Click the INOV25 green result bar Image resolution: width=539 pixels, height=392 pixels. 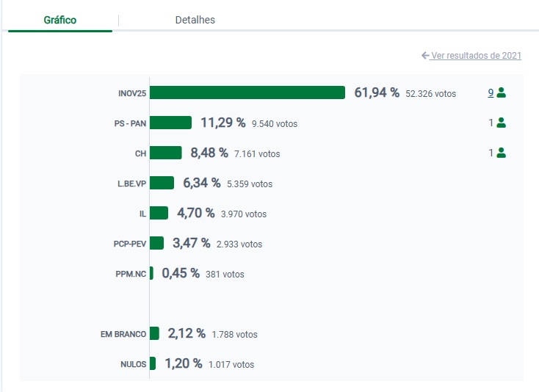(x=247, y=92)
